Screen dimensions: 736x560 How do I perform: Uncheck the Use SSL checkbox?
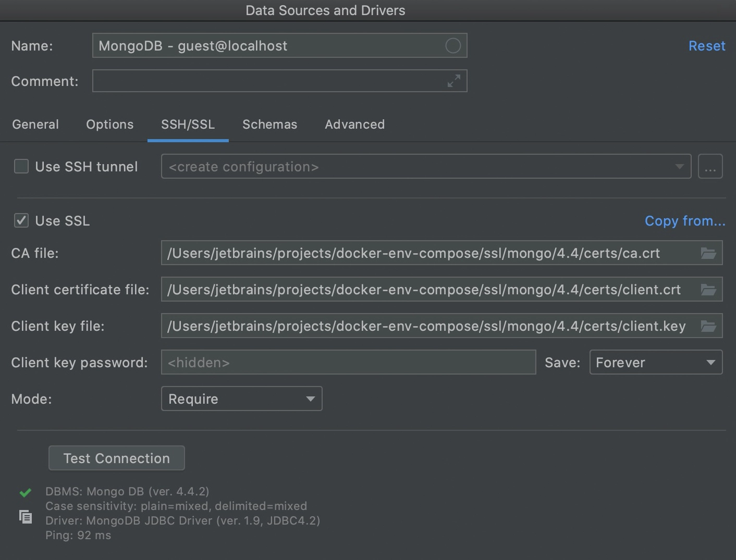[21, 221]
